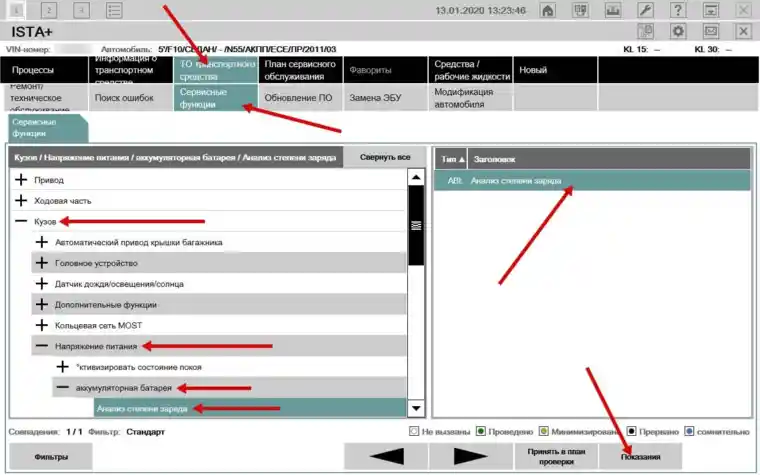
Task: Open the Процессы menu tab
Action: click(45, 70)
